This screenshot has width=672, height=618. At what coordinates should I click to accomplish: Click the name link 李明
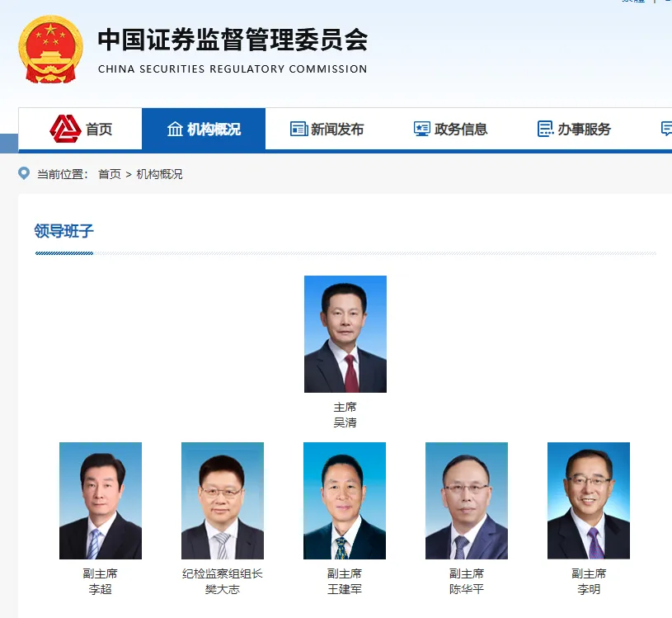[589, 589]
